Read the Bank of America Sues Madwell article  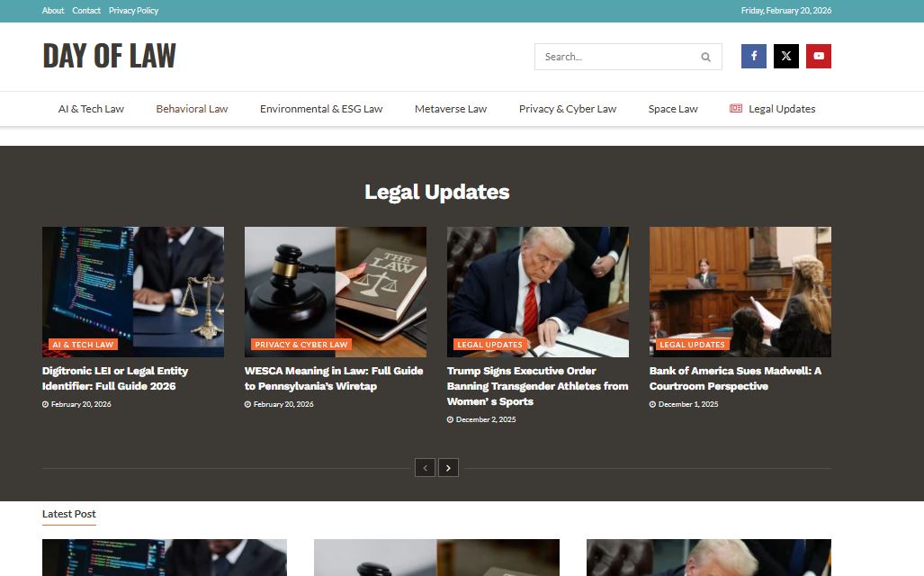[x=735, y=378]
